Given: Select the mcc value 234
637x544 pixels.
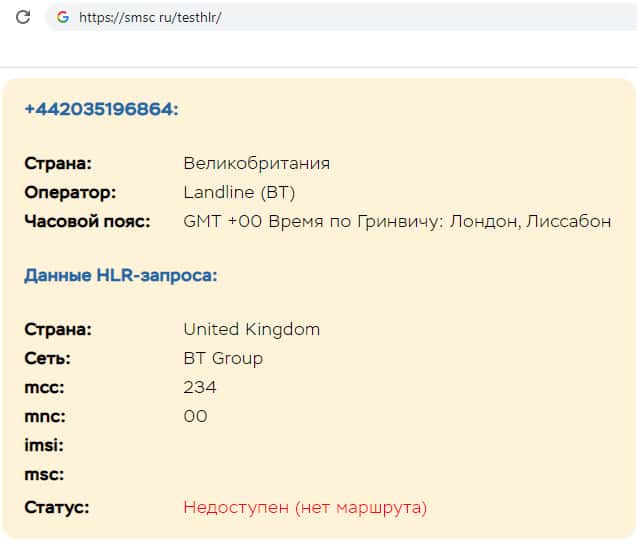Looking at the screenshot, I should pyautogui.click(x=200, y=387).
